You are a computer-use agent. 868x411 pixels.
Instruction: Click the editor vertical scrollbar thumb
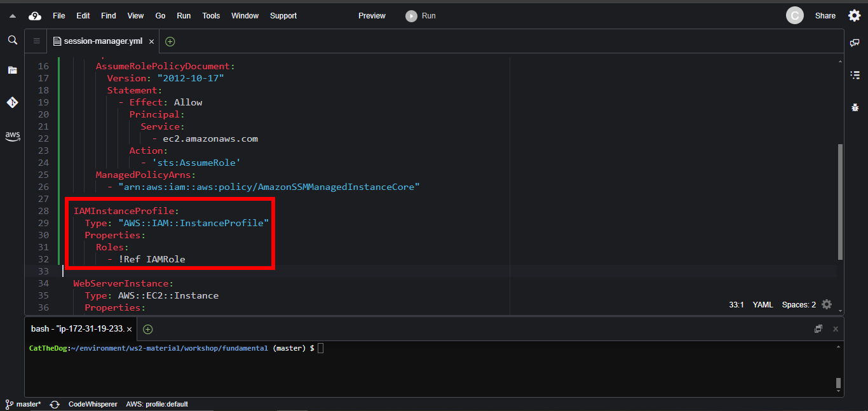(x=840, y=201)
